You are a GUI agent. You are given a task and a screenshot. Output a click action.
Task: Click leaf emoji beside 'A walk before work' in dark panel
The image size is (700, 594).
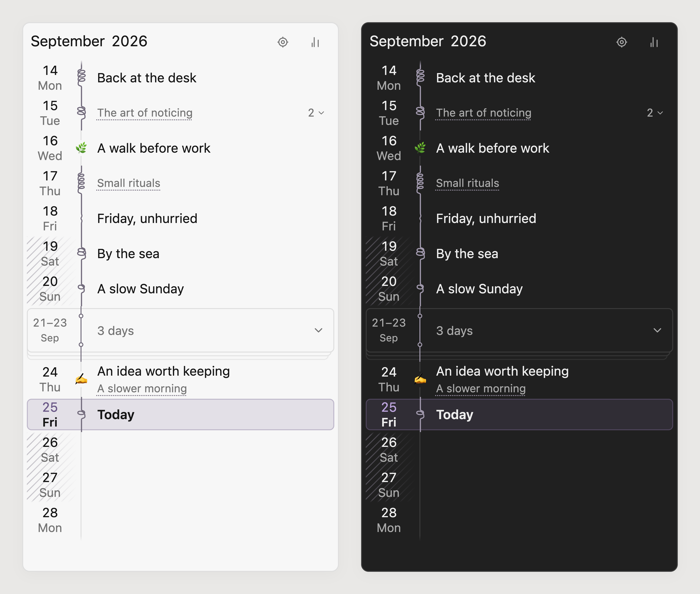[420, 148]
